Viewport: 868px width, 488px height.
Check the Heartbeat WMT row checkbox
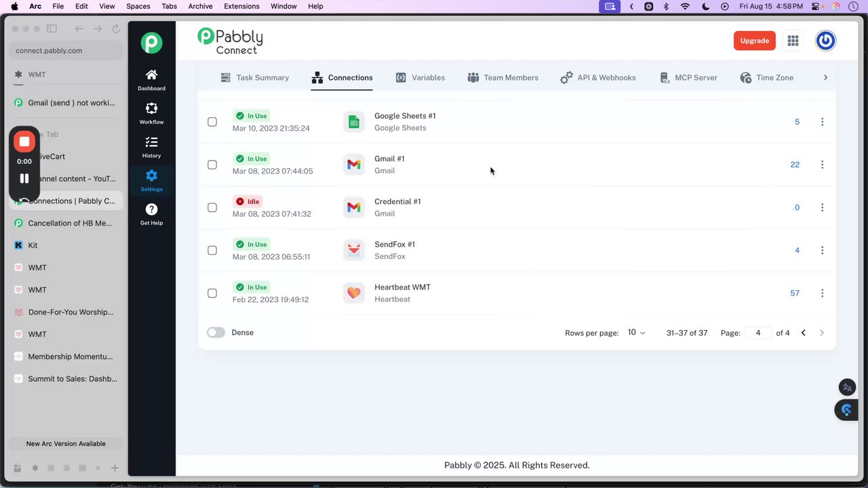click(x=212, y=293)
